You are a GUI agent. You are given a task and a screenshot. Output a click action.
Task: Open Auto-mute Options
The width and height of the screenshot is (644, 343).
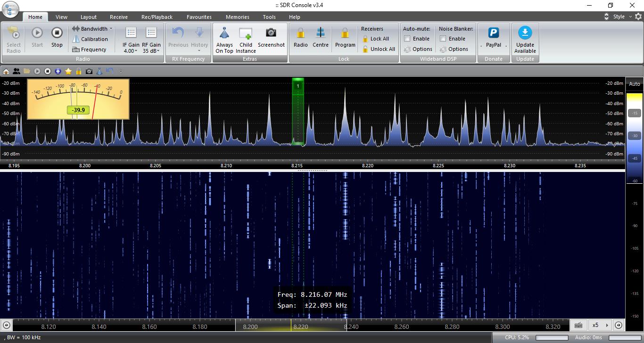coord(418,49)
